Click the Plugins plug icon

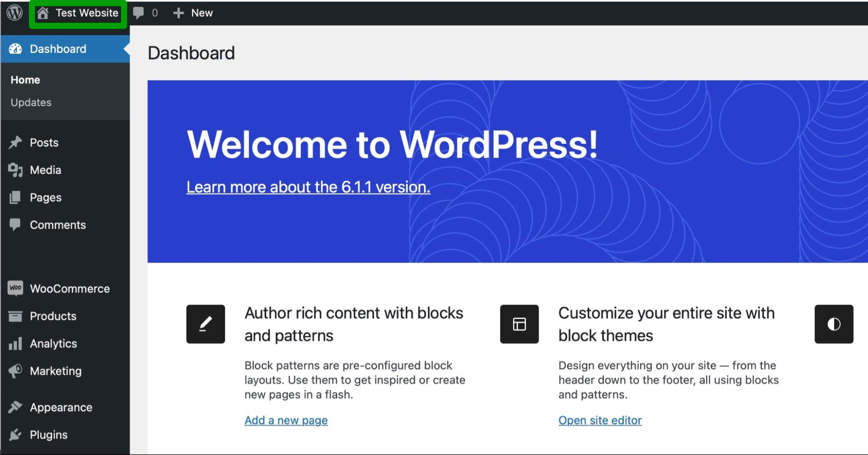coord(15,435)
